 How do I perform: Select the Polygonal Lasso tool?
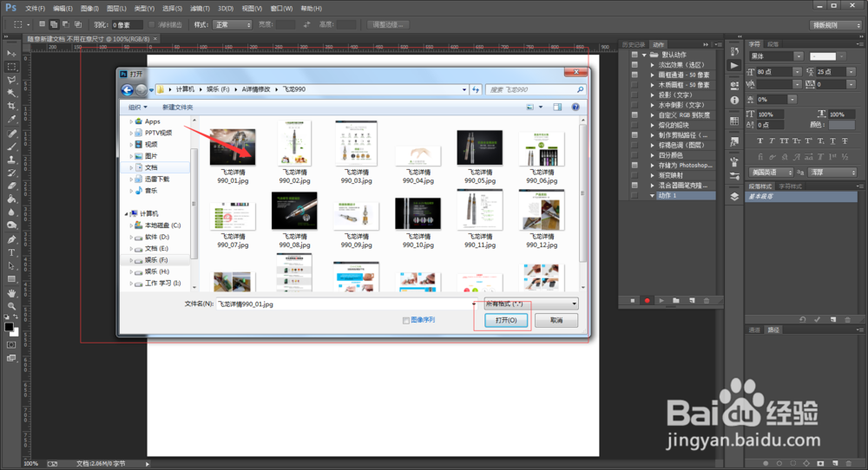(x=11, y=80)
